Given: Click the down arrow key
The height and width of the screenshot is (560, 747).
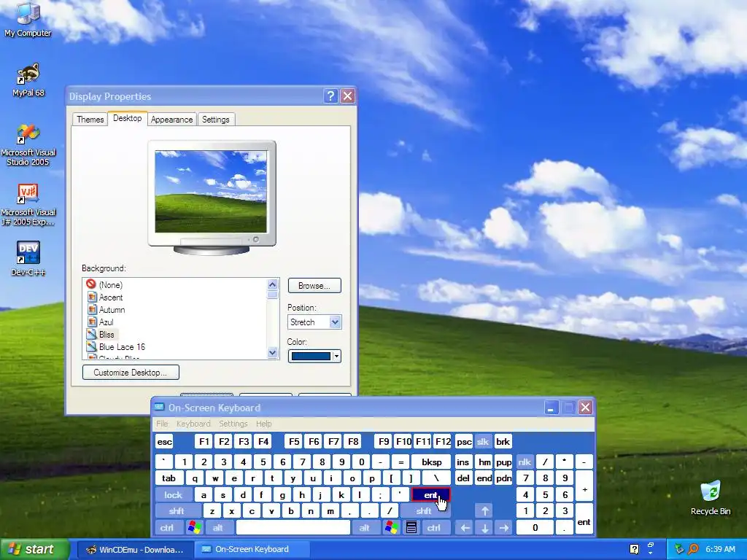Looking at the screenshot, I should point(484,528).
